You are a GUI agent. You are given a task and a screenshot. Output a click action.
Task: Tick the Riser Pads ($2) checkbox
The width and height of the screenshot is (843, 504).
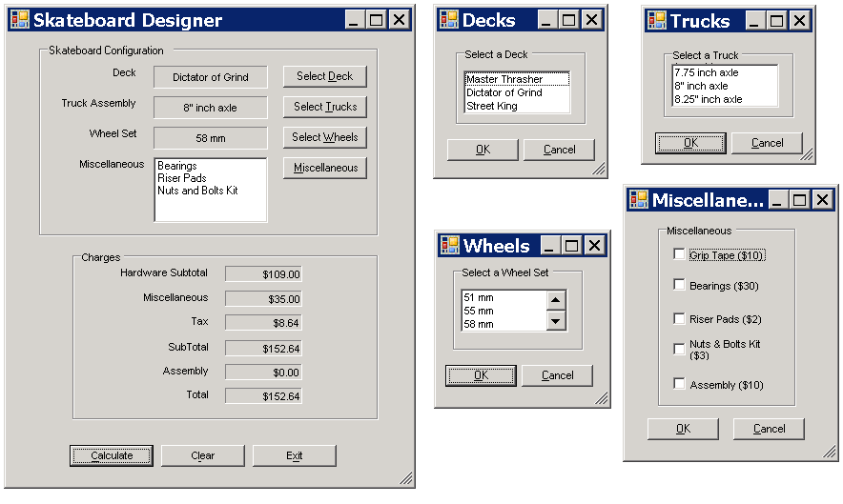click(x=679, y=319)
